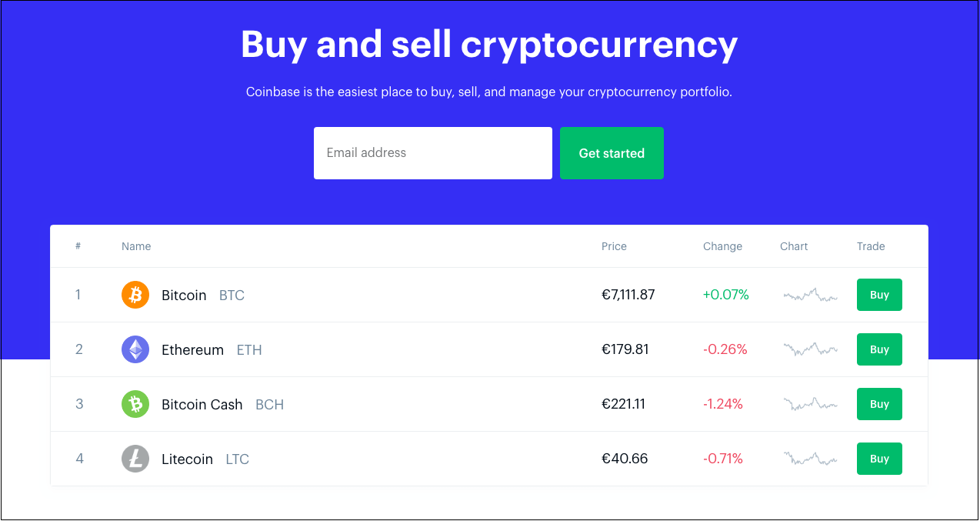Image resolution: width=980 pixels, height=521 pixels.
Task: Click Ethereum's -0.26% change value
Action: (x=725, y=349)
